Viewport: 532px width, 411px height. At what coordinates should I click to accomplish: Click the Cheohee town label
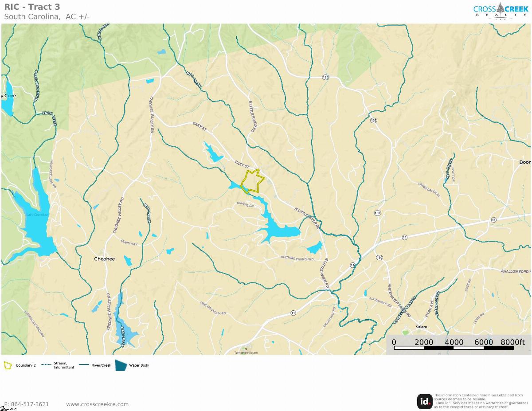105,259
